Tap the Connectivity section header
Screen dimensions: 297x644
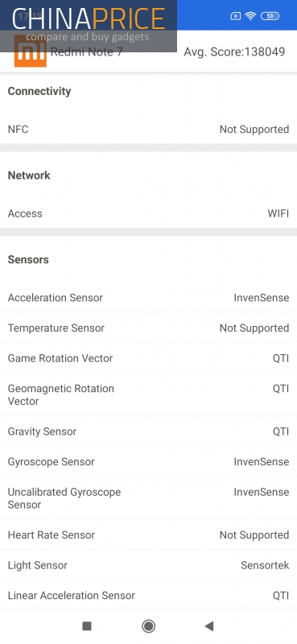click(x=39, y=91)
